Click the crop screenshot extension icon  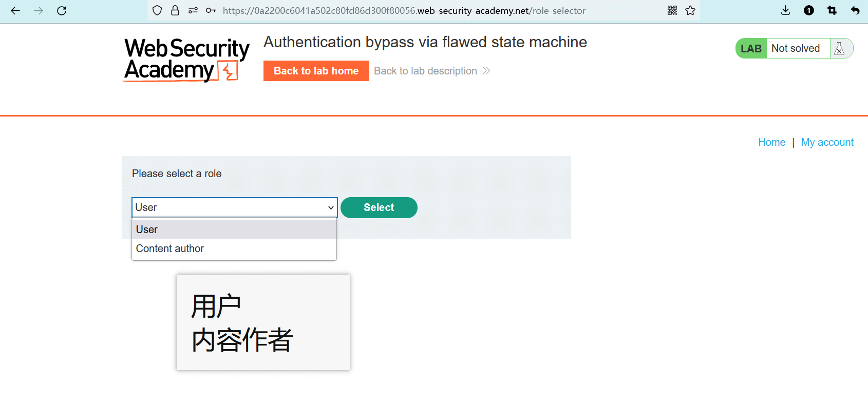(x=832, y=11)
